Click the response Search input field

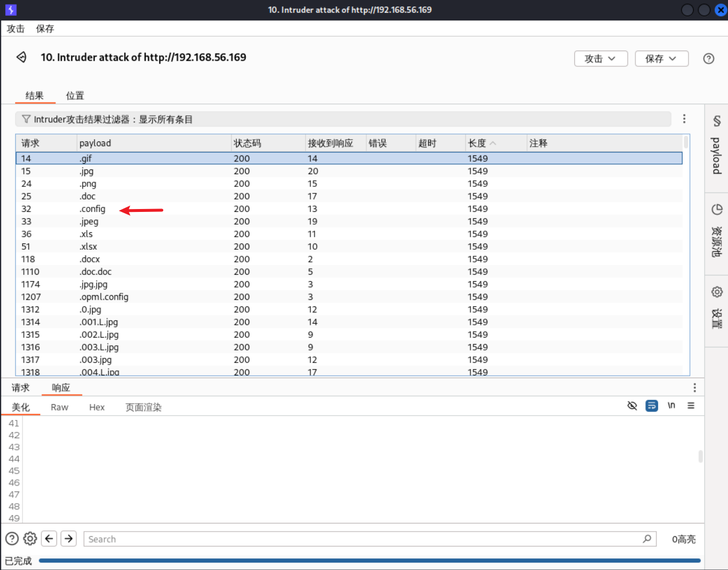[x=364, y=539]
